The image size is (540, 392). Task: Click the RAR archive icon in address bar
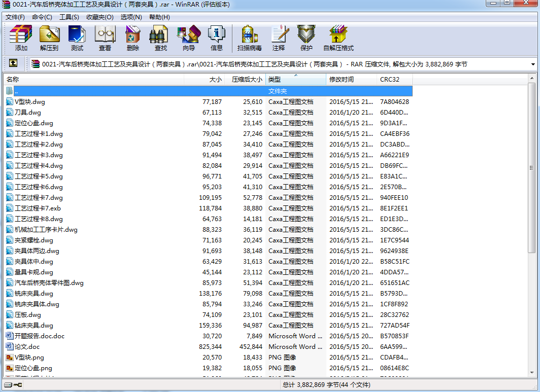tap(36, 64)
